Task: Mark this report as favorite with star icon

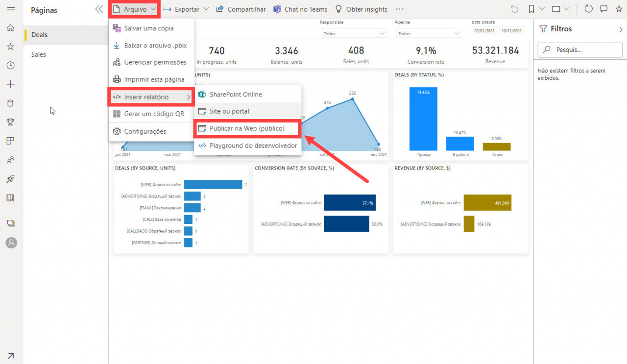Action: 619,8
